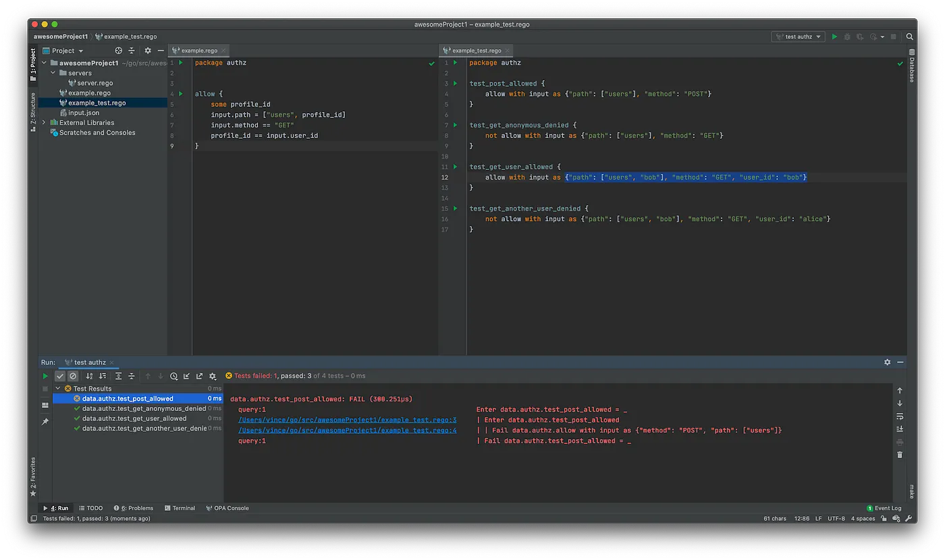Toggle read-only lock icon in status bar
Viewport: 945px width, 560px height.
[x=885, y=519]
